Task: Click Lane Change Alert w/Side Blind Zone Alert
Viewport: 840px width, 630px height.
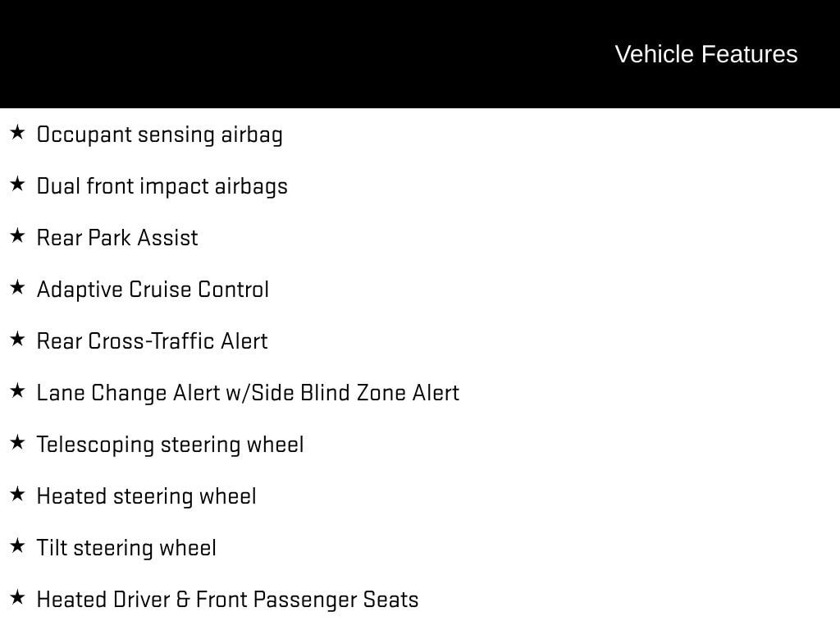Action: click(248, 393)
